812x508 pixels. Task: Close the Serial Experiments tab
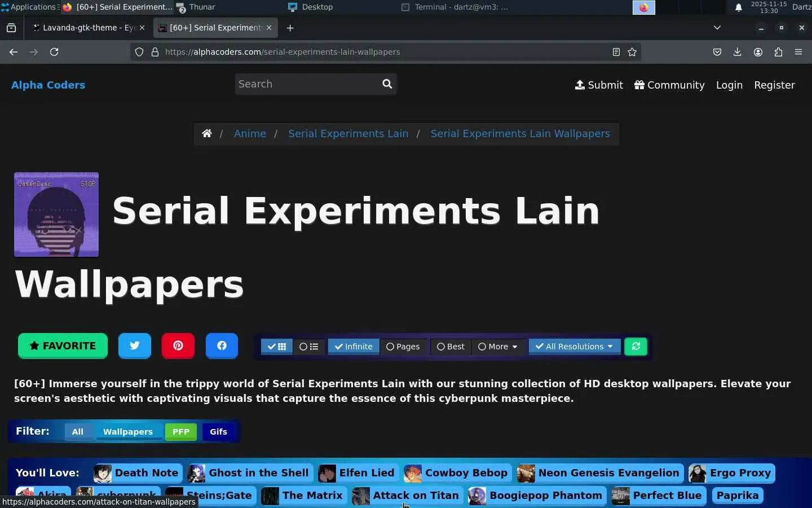tap(269, 28)
